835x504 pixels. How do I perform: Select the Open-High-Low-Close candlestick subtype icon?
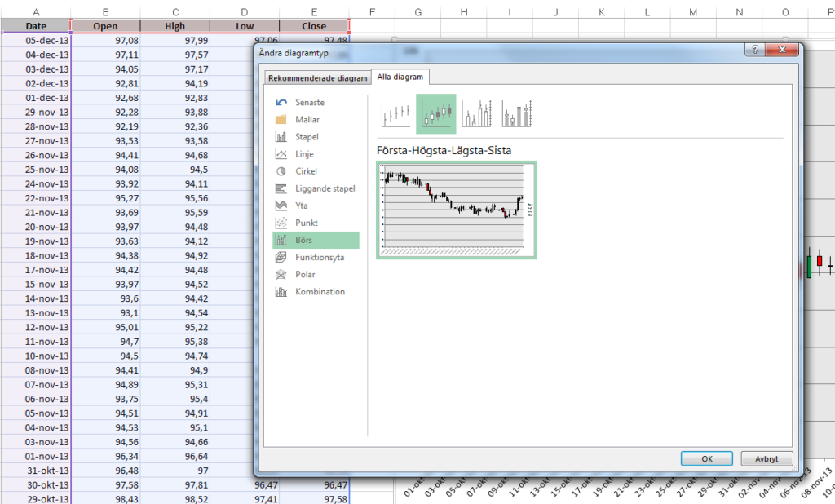(x=436, y=113)
